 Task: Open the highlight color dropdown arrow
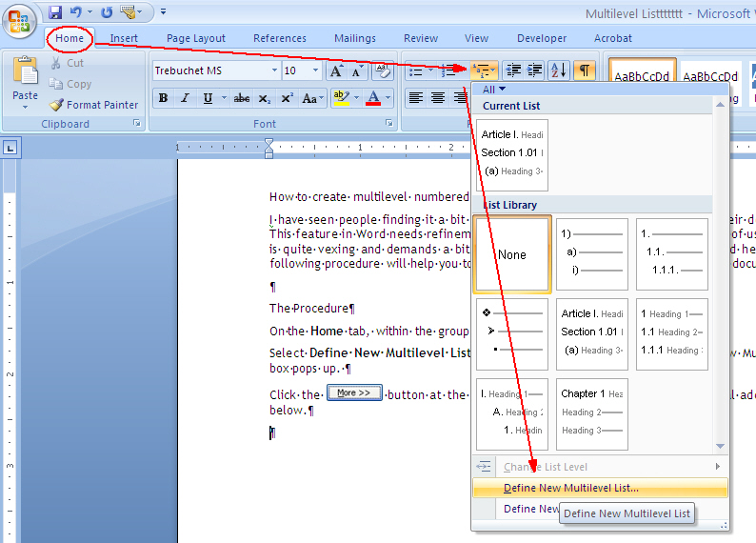[356, 98]
